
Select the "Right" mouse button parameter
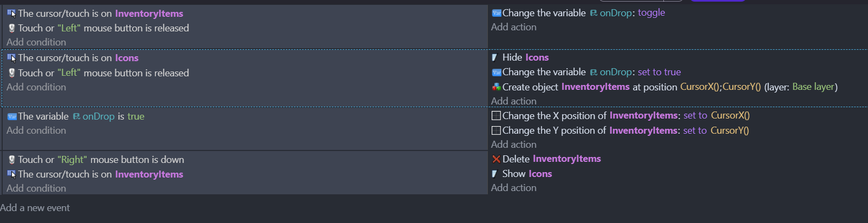pyautogui.click(x=72, y=160)
